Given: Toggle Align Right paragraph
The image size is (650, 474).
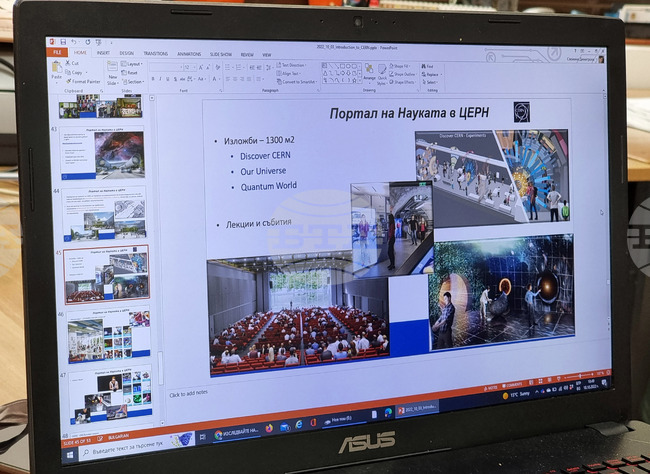Looking at the screenshot, I should (242, 79).
